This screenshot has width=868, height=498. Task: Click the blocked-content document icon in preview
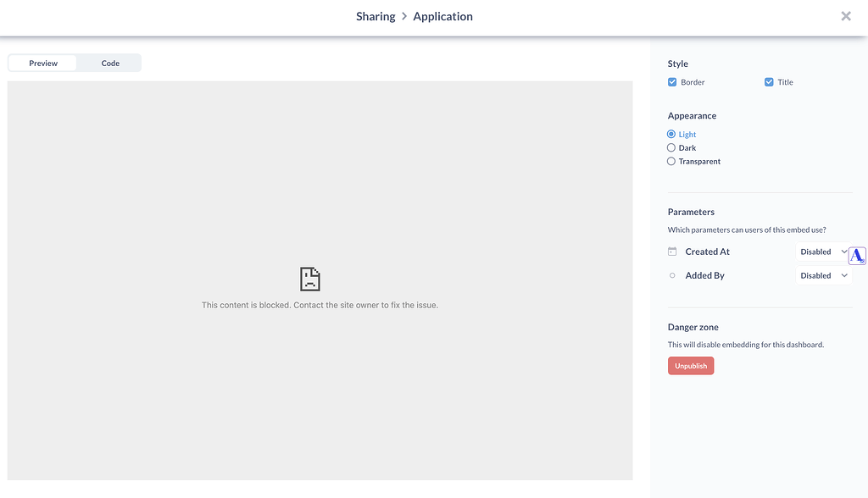310,278
